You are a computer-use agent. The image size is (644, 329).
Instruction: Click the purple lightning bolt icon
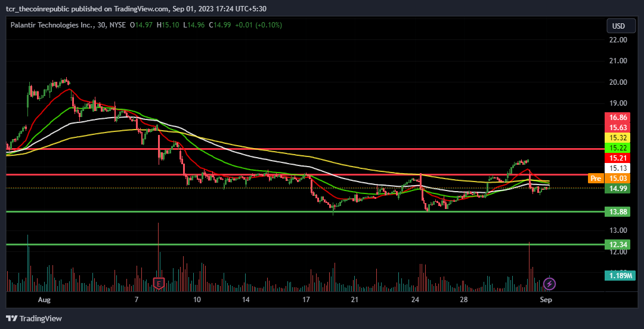(x=550, y=284)
